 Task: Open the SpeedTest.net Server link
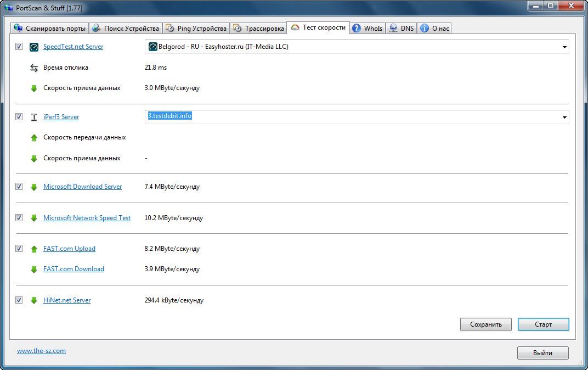coord(73,47)
